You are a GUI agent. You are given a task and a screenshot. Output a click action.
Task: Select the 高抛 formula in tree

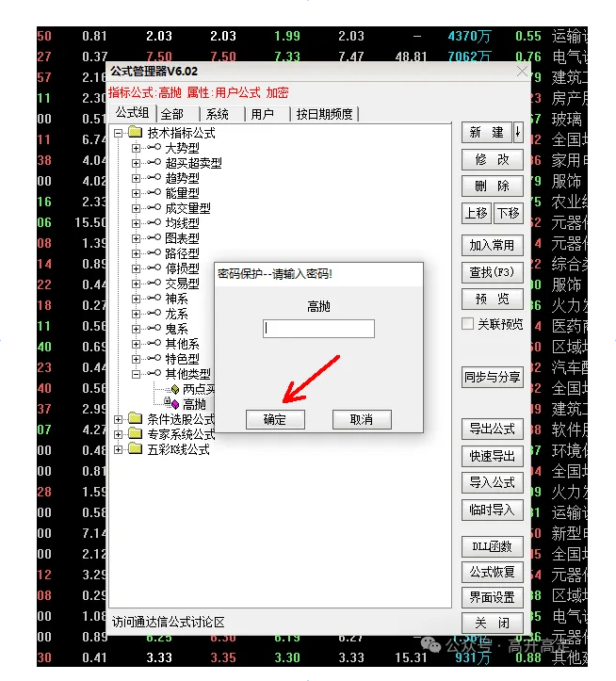(x=194, y=404)
